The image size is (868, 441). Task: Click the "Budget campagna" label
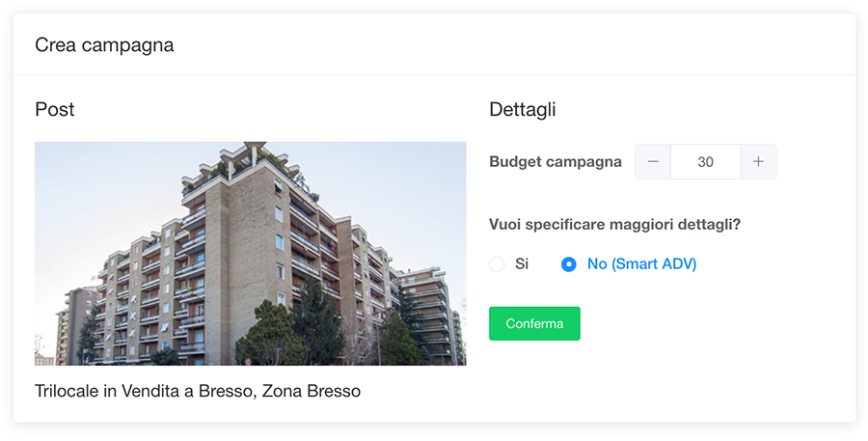coord(556,162)
